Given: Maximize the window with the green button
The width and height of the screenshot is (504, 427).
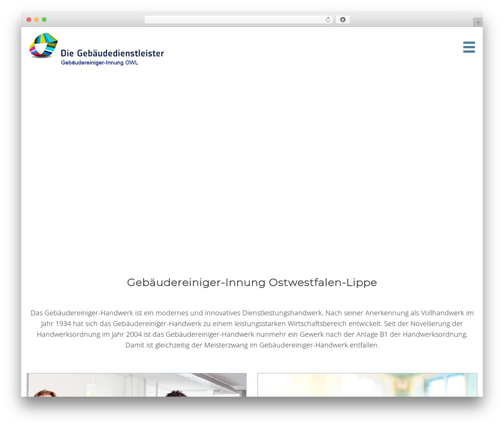Looking at the screenshot, I should [x=44, y=20].
